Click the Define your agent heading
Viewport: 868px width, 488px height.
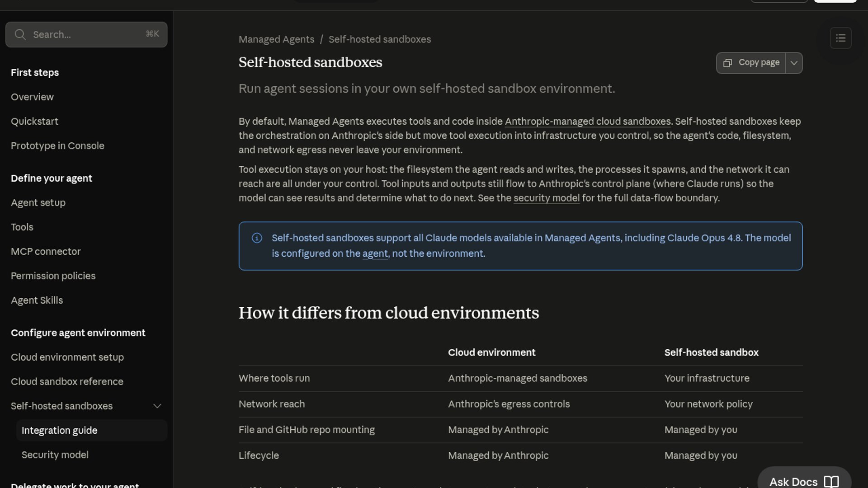click(x=52, y=178)
